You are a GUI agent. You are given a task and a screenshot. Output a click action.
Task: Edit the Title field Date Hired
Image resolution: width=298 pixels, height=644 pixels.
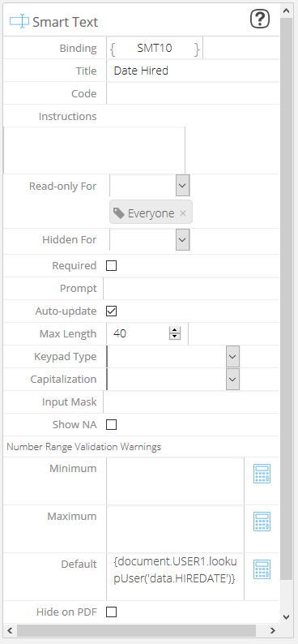(x=193, y=71)
